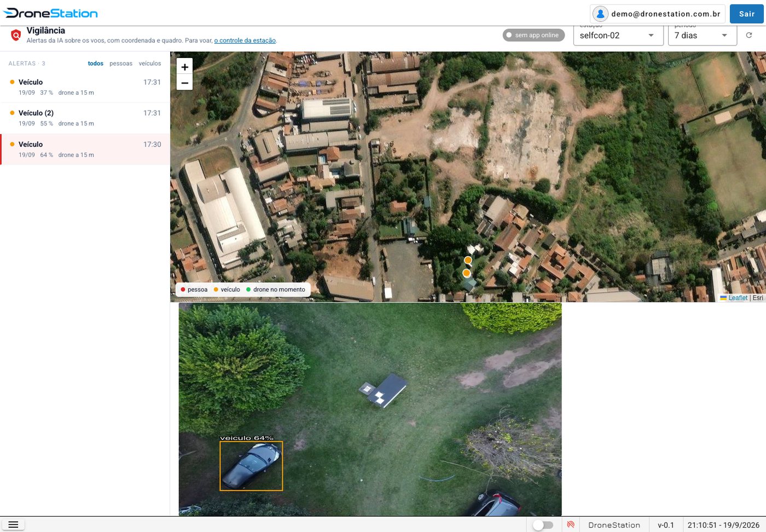Open the Veículo (2) alert at 17:31

[85, 118]
